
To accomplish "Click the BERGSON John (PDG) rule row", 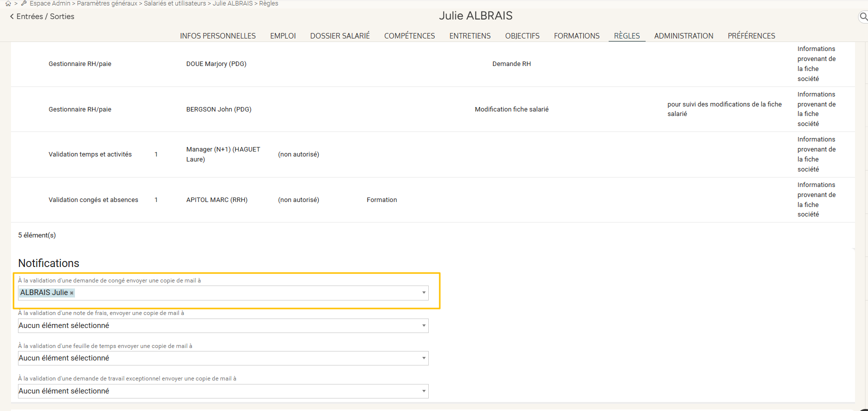I will (x=219, y=109).
